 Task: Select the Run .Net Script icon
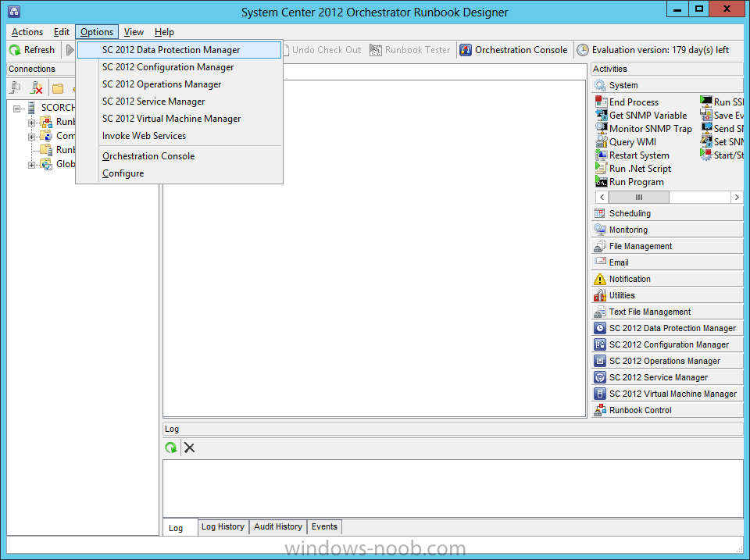[x=601, y=169]
